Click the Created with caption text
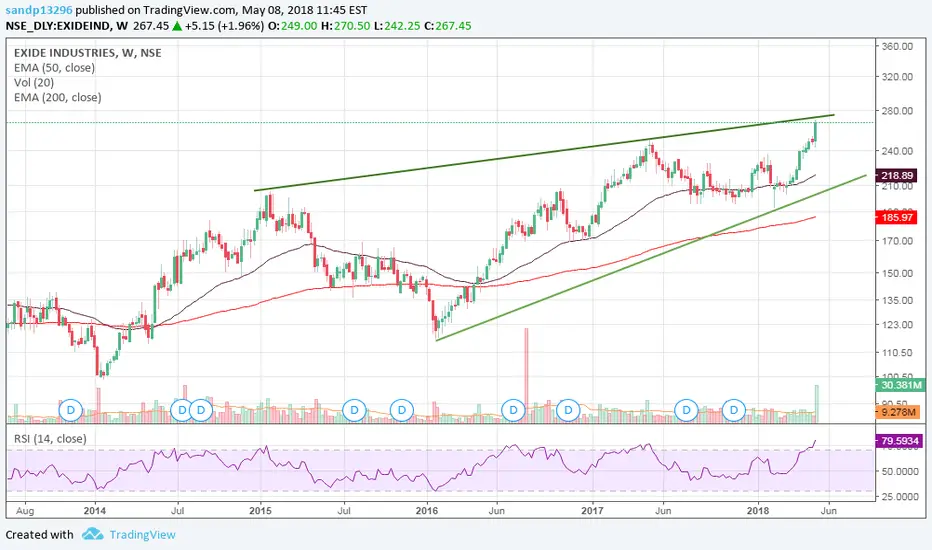The image size is (932, 550). [39, 535]
